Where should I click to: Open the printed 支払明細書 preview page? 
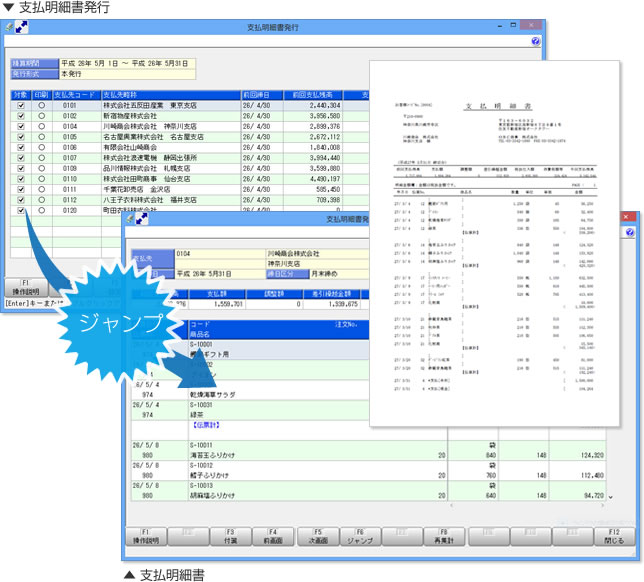[x=494, y=244]
